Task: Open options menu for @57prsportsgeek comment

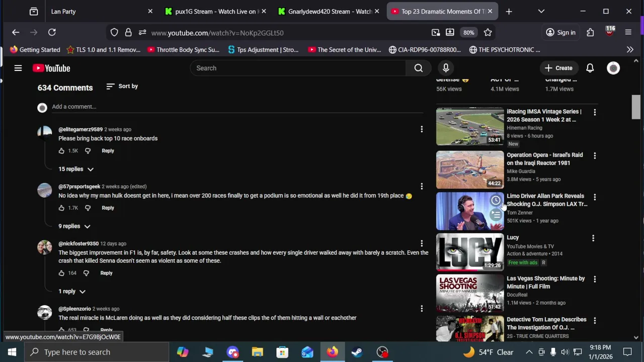Action: 422,187
